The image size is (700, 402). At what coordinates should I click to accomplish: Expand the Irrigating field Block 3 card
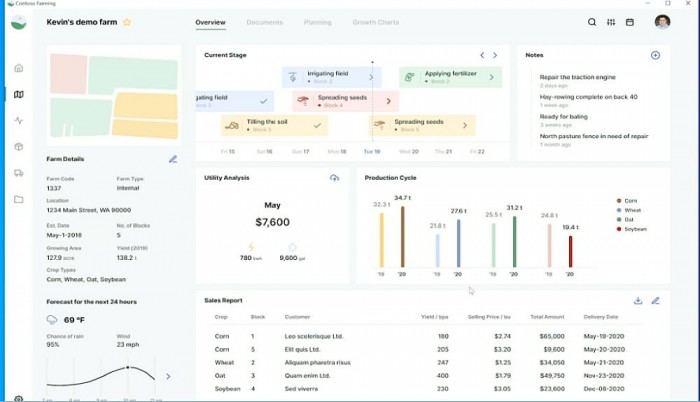(x=371, y=76)
